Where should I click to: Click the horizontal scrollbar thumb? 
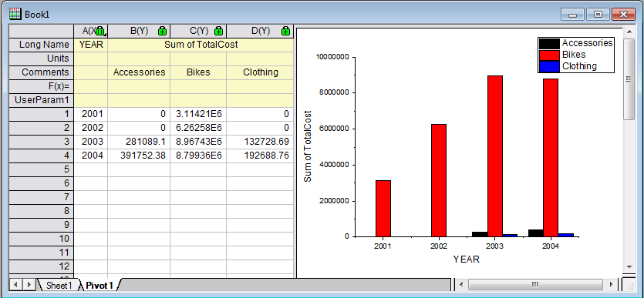[x=535, y=284]
